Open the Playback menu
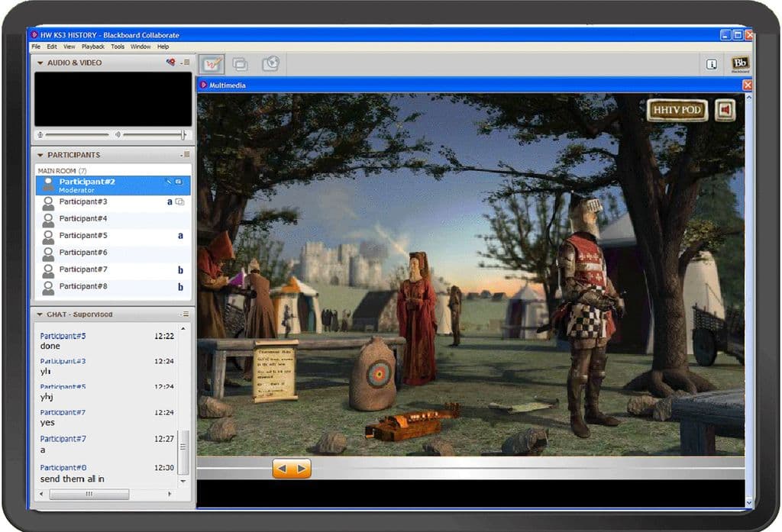Image resolution: width=782 pixels, height=532 pixels. click(x=93, y=47)
